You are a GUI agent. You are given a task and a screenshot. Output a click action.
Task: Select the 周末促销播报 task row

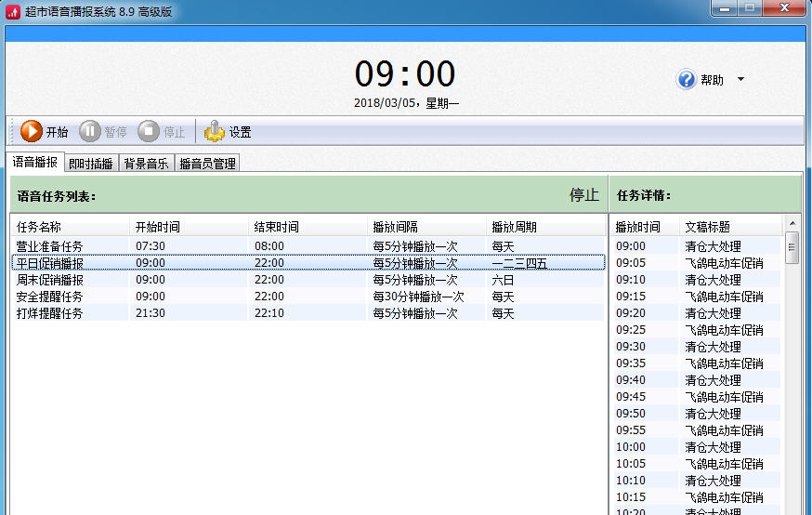[50, 280]
